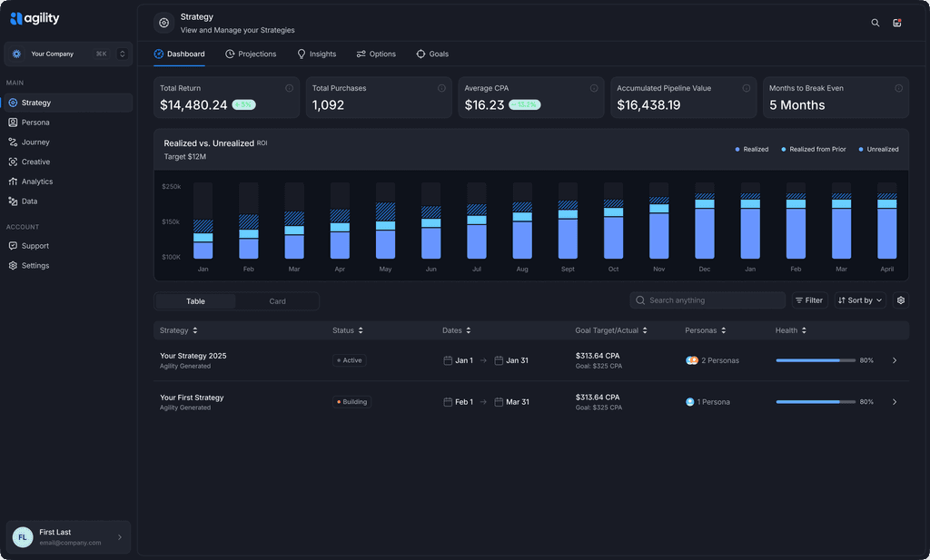Viewport: 930px width, 560px height.
Task: Go to Journey in the sidebar
Action: 35,142
